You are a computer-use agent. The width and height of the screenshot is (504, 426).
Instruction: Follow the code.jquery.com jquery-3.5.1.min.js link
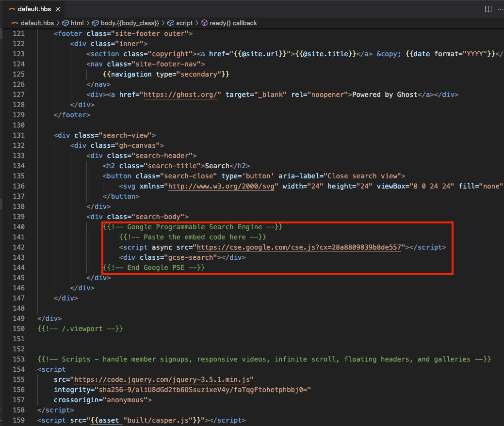click(x=162, y=379)
